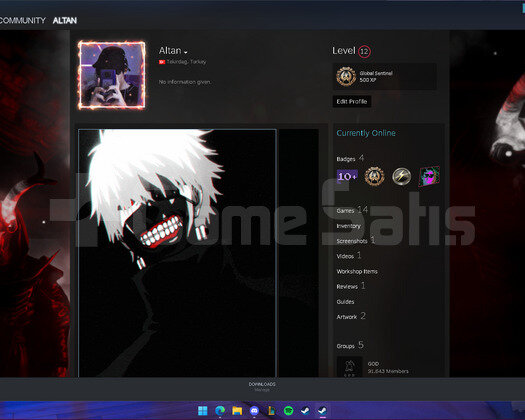Click the Edit Profile button
Image resolution: width=525 pixels, height=420 pixels.
[x=352, y=101]
